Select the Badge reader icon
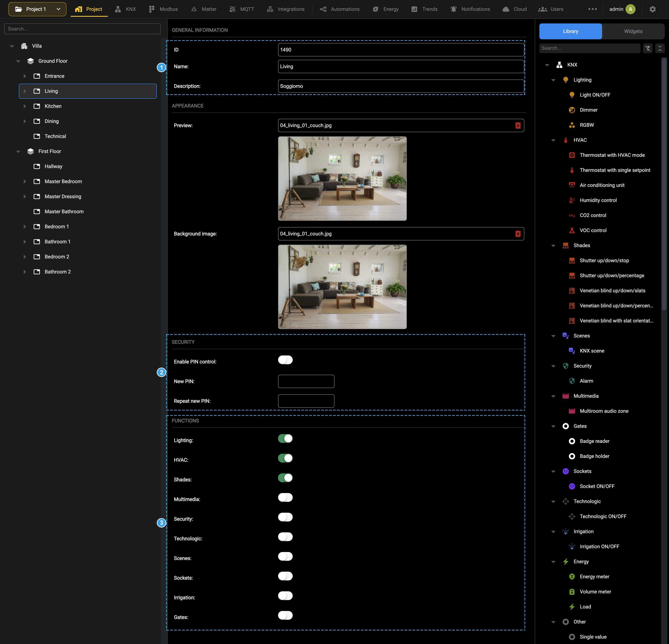 pyautogui.click(x=572, y=441)
